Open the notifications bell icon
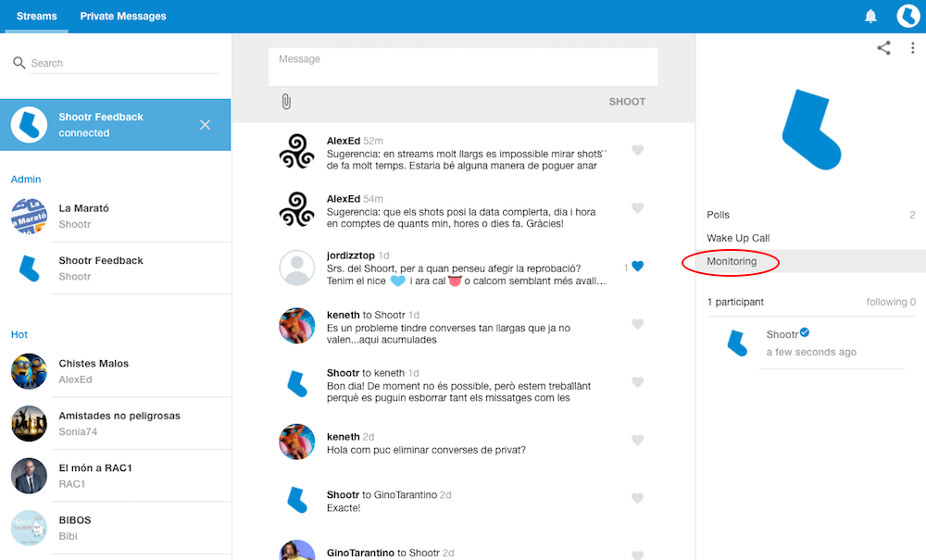926x560 pixels. point(870,16)
